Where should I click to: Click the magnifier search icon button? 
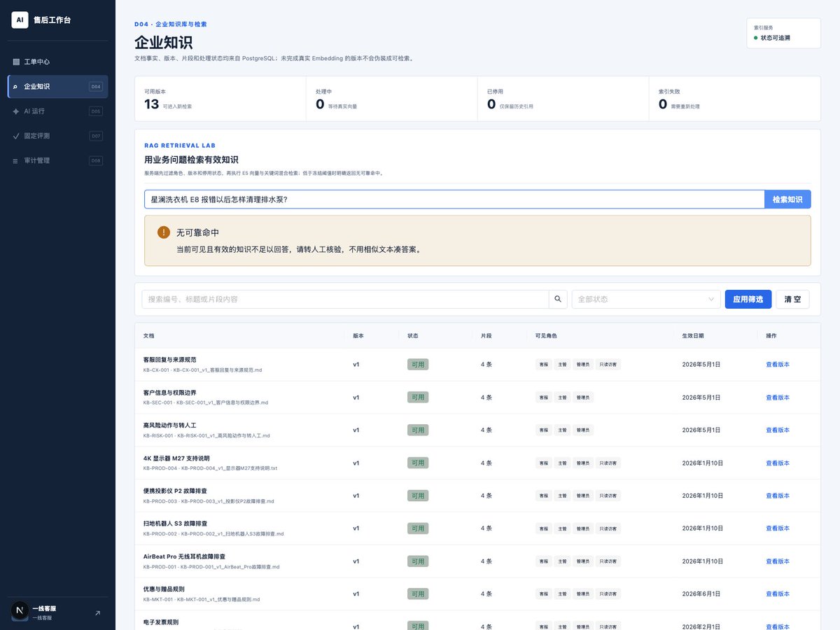tap(558, 299)
